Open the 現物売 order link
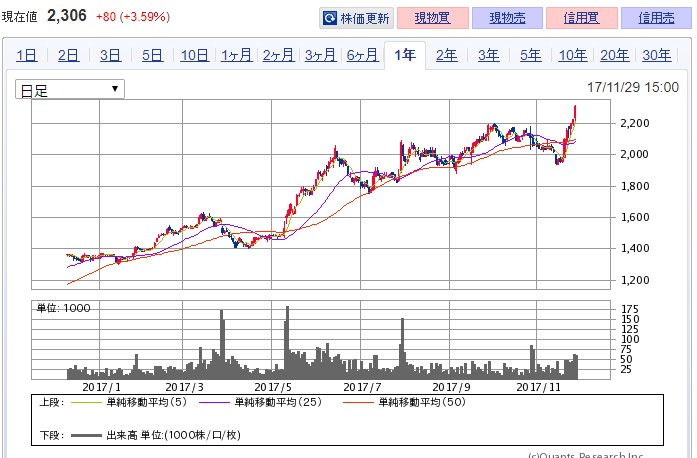 point(507,18)
